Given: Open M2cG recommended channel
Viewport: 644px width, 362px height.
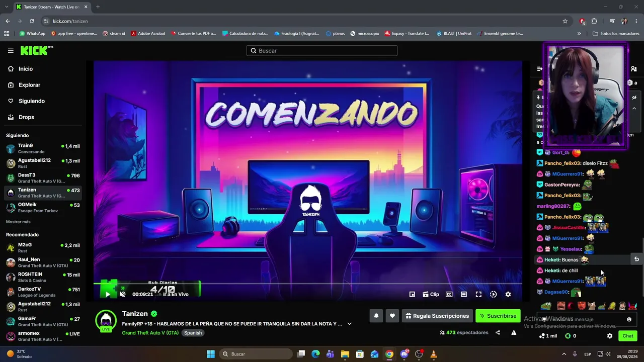Looking at the screenshot, I should click(43, 247).
